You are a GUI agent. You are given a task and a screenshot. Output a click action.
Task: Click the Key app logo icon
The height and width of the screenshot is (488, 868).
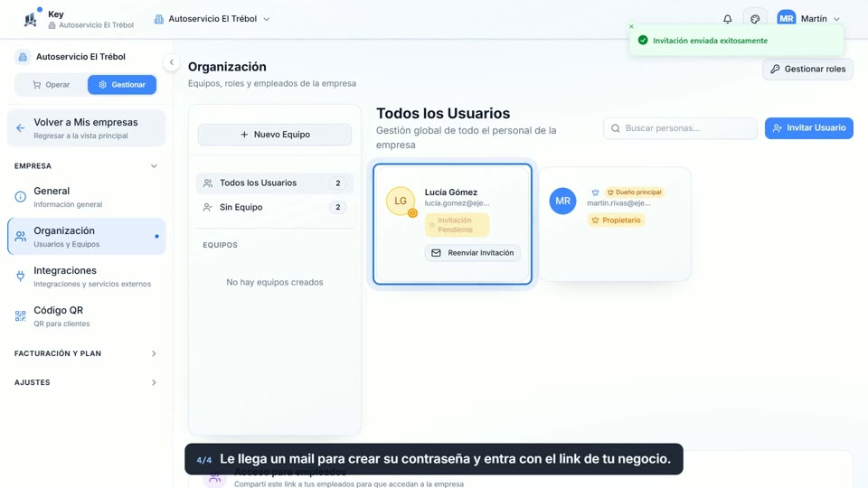31,19
